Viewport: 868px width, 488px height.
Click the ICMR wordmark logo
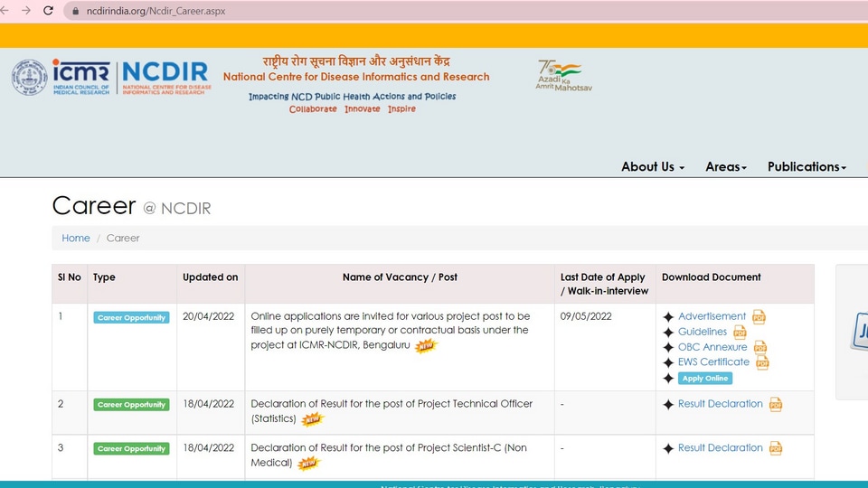pos(81,77)
